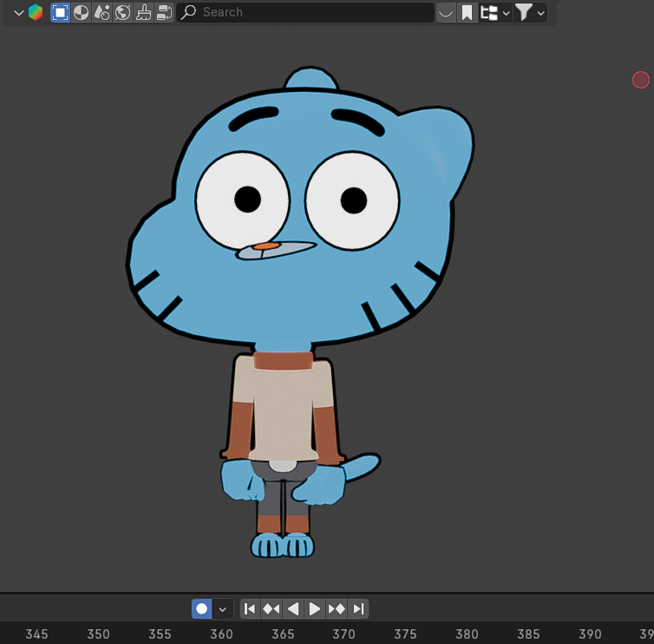Click the magnifying glass search icon
The image size is (654, 644).
(x=189, y=12)
